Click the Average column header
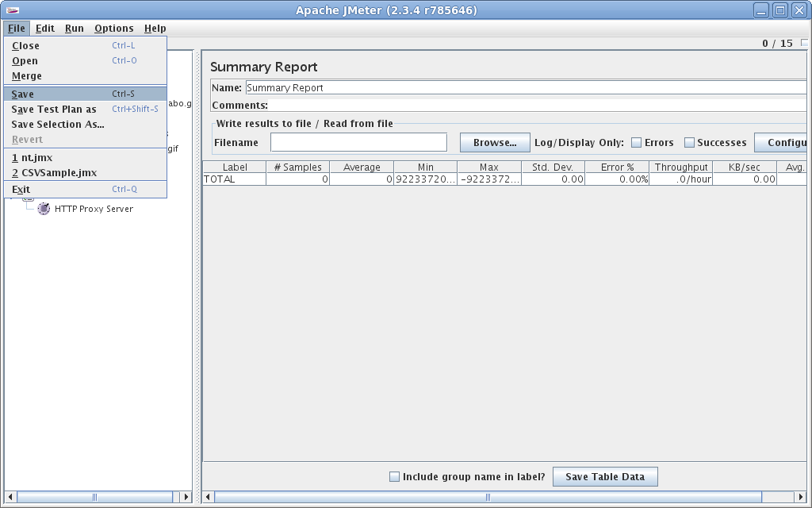This screenshot has height=508, width=812. click(362, 167)
